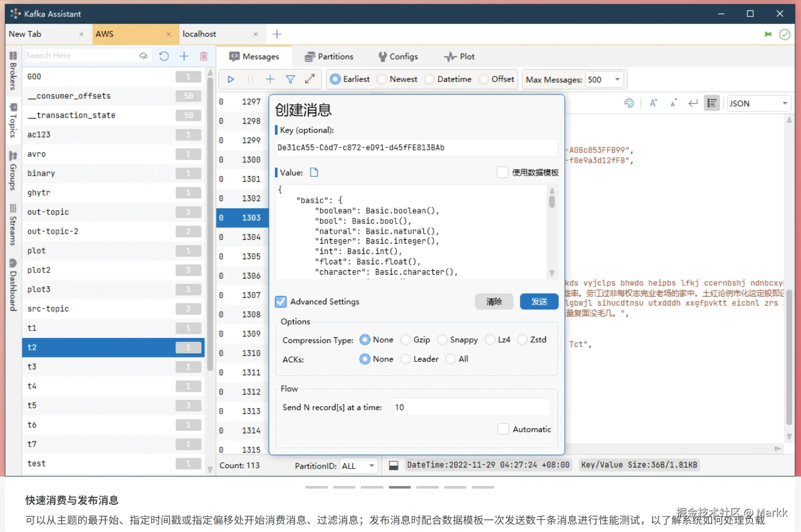Decrease font size in message viewer

pos(674,103)
